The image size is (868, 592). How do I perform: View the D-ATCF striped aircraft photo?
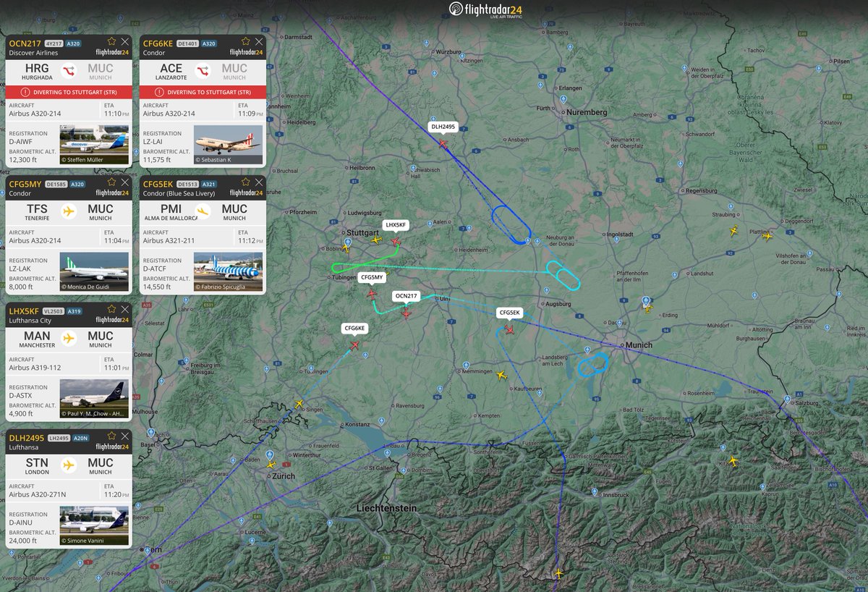228,272
